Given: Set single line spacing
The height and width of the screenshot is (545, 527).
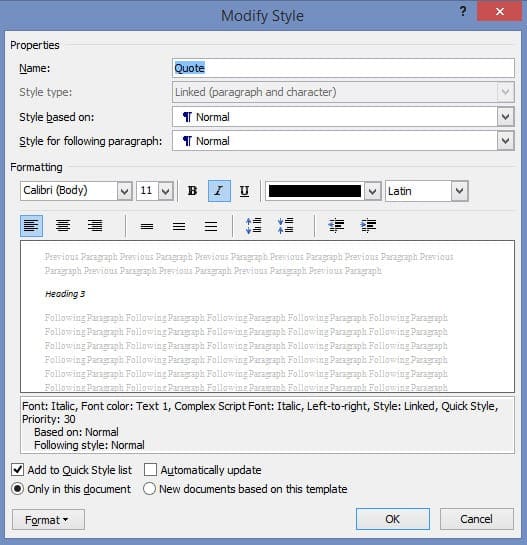Looking at the screenshot, I should click(147, 227).
